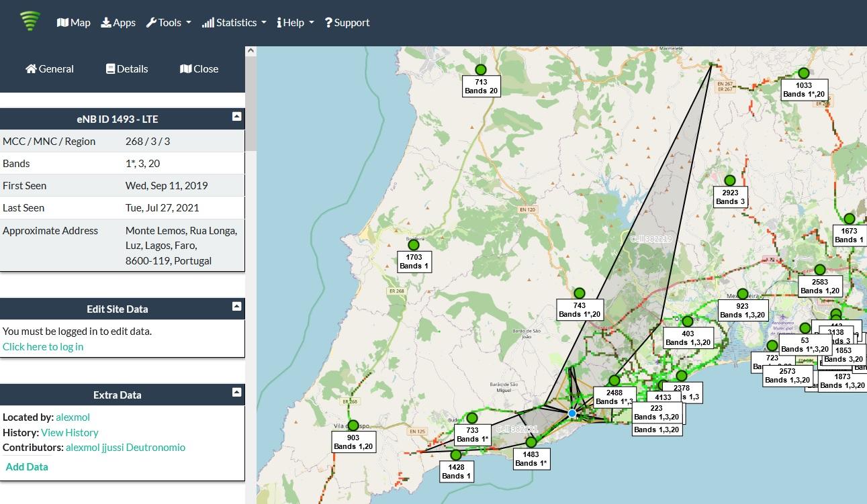Select tower marker 1428 on map
867x504 pixels.
click(x=456, y=455)
